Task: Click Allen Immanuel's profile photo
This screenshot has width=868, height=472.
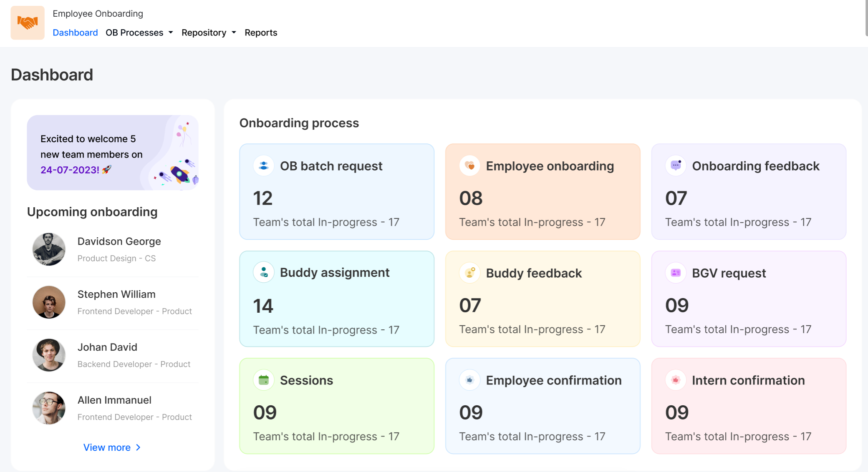Action: click(x=49, y=408)
